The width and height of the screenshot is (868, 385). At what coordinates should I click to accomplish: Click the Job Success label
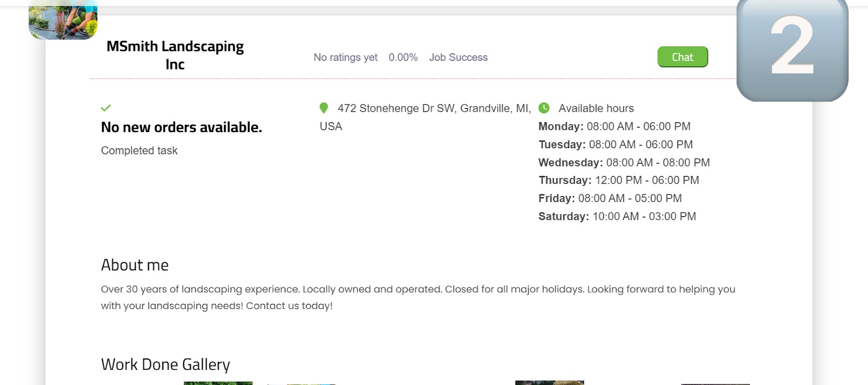[x=458, y=58]
